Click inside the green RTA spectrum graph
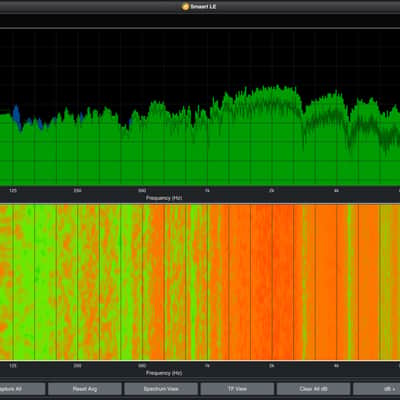Image resolution: width=400 pixels, height=400 pixels. 200,107
